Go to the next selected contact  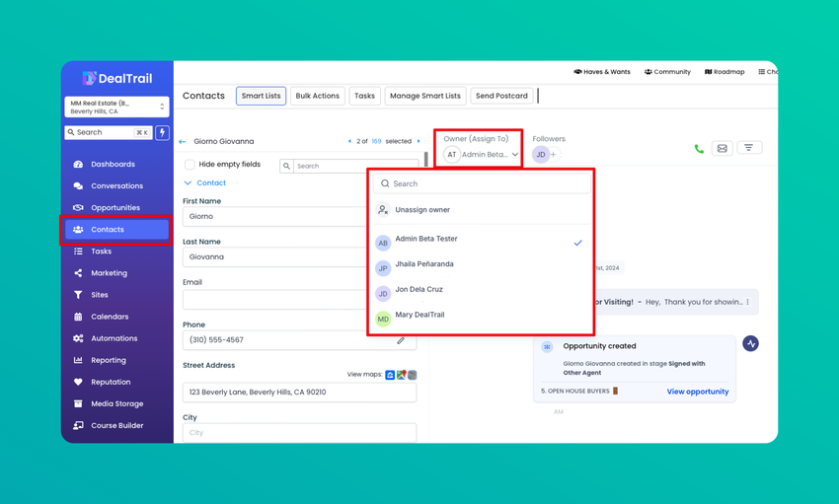(x=419, y=141)
